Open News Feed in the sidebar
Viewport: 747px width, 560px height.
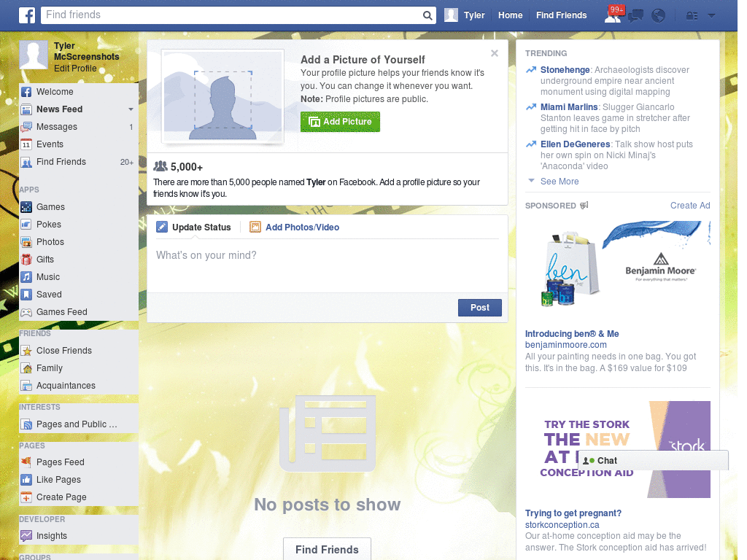tap(60, 109)
